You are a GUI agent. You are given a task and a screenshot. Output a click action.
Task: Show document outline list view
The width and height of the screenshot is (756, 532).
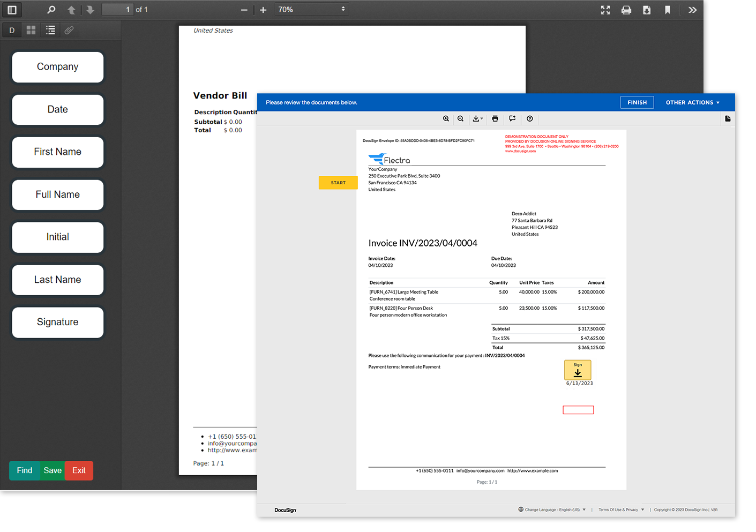coord(50,30)
